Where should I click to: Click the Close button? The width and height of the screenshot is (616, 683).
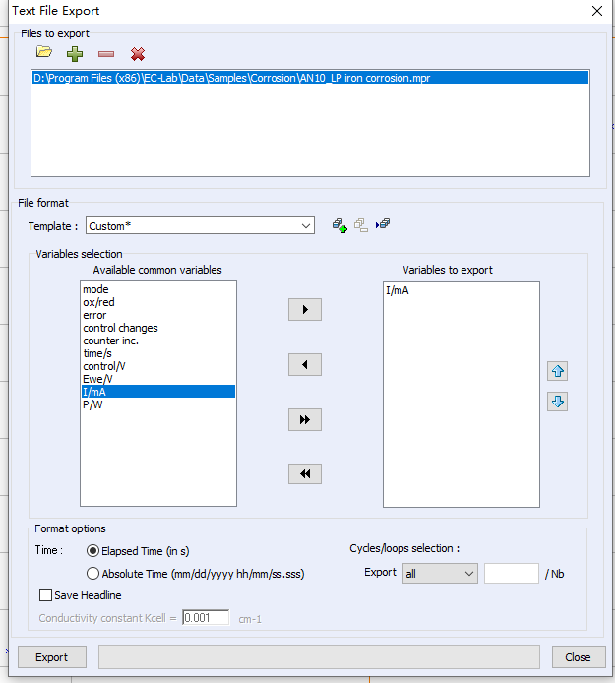(x=578, y=657)
